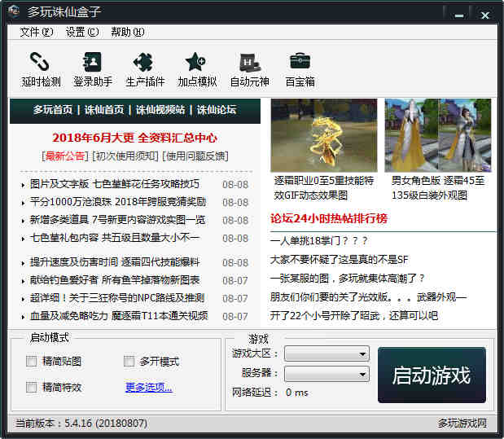The image size is (504, 439).
Task: Click the 更多选项 link
Action: 148,388
